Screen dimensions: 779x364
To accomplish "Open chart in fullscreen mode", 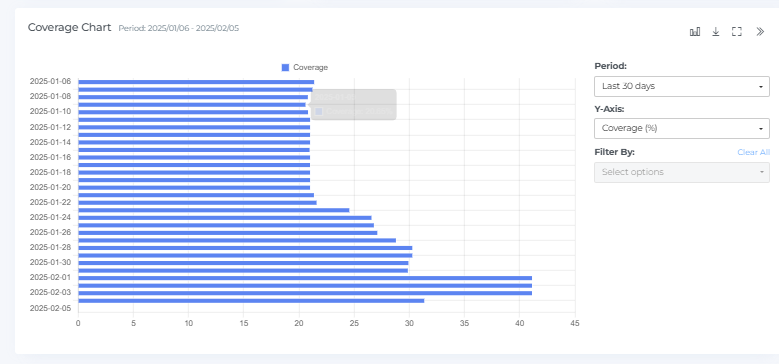I will click(737, 32).
